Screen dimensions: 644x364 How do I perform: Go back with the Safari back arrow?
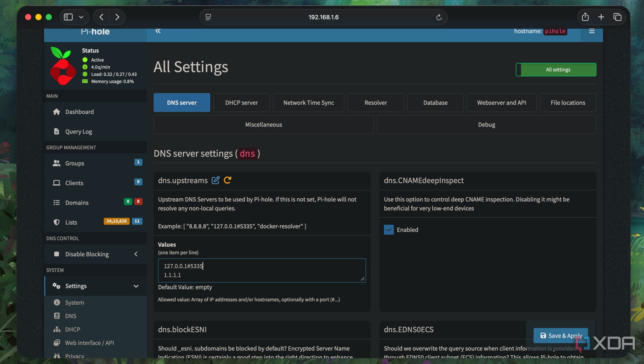point(102,17)
